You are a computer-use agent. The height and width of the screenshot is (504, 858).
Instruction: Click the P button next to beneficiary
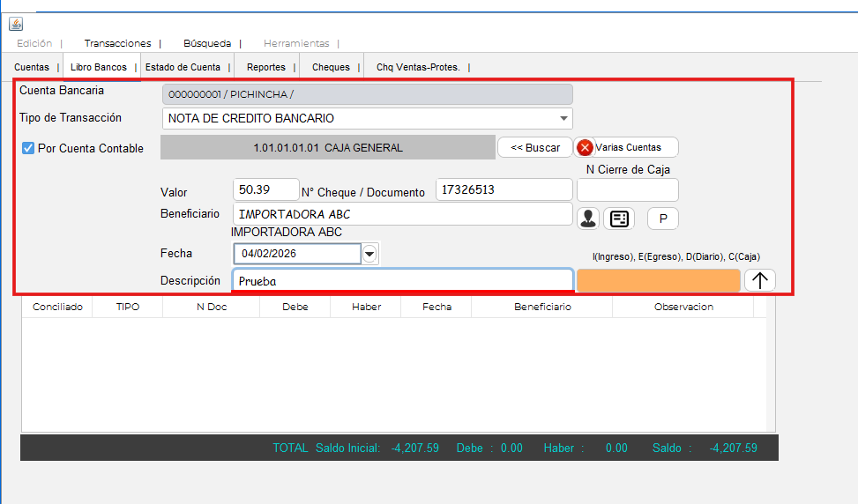pyautogui.click(x=662, y=219)
